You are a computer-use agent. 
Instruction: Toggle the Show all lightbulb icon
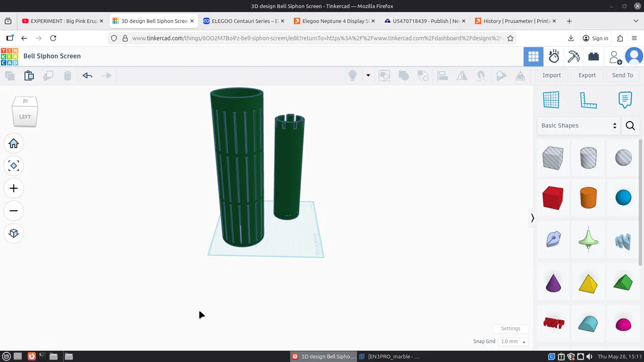point(352,75)
